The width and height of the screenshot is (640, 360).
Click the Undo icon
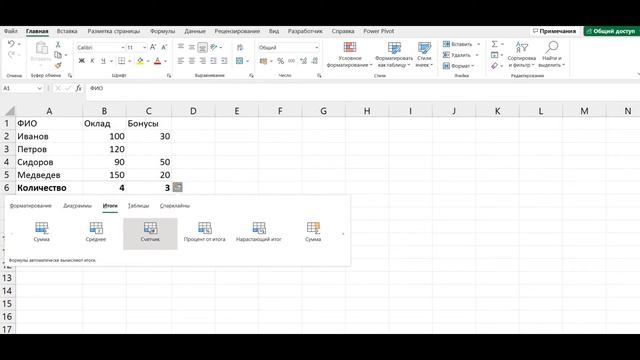point(11,44)
